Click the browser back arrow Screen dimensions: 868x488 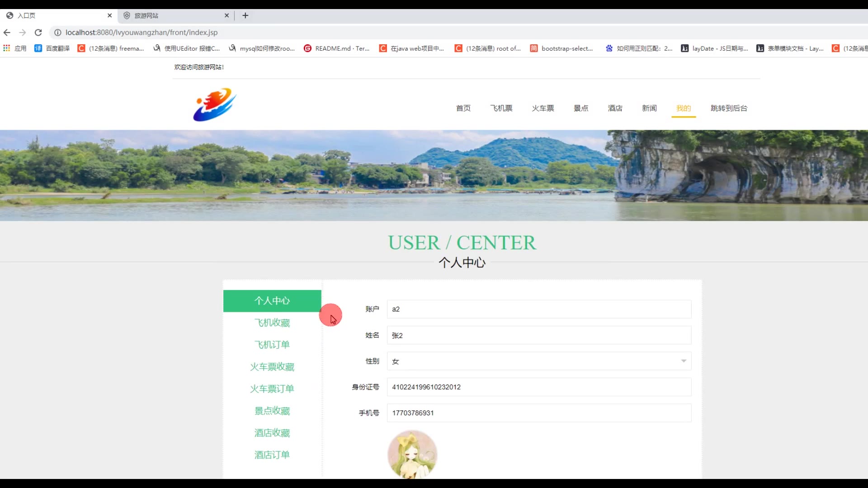(7, 33)
